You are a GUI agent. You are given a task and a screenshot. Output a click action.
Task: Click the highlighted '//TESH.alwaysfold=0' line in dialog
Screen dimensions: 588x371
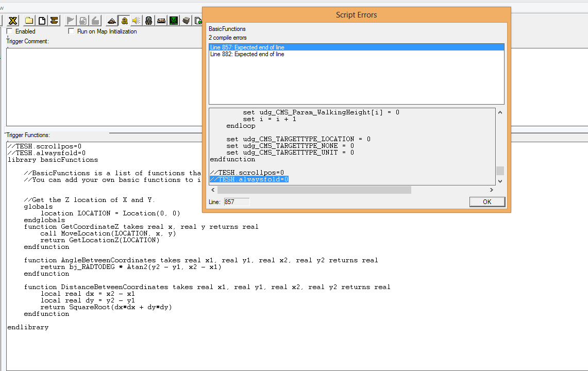coord(249,179)
